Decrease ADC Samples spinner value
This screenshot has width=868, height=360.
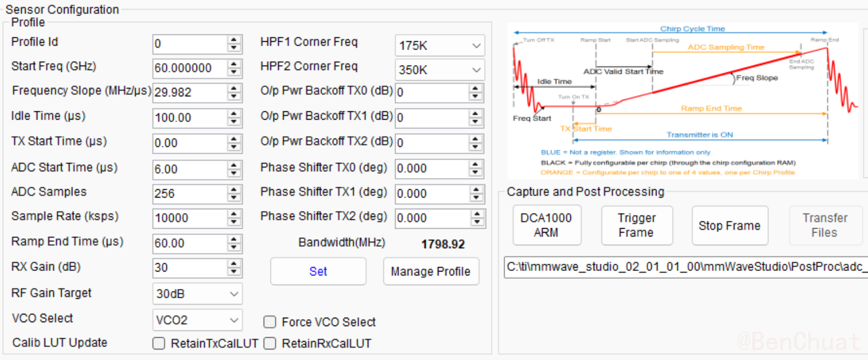point(234,198)
